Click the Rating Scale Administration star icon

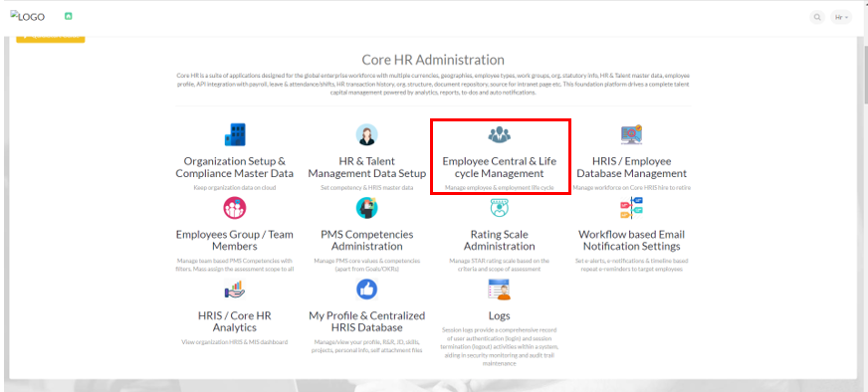tap(500, 208)
